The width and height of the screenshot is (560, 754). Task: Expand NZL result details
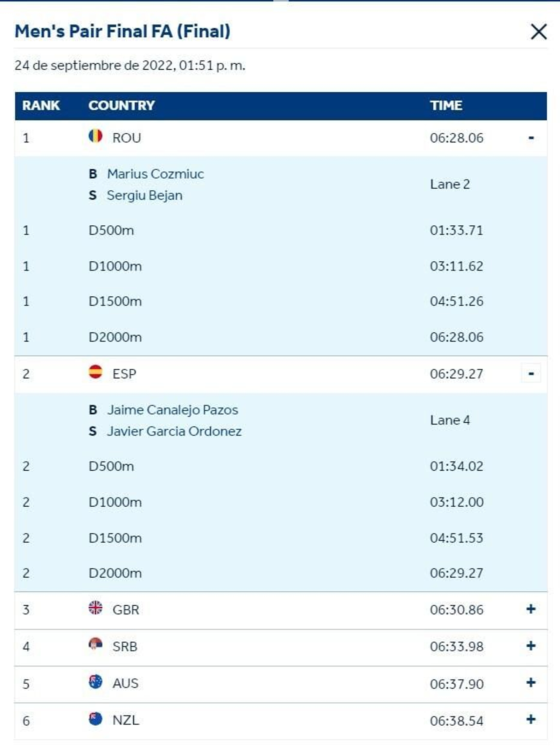531,719
